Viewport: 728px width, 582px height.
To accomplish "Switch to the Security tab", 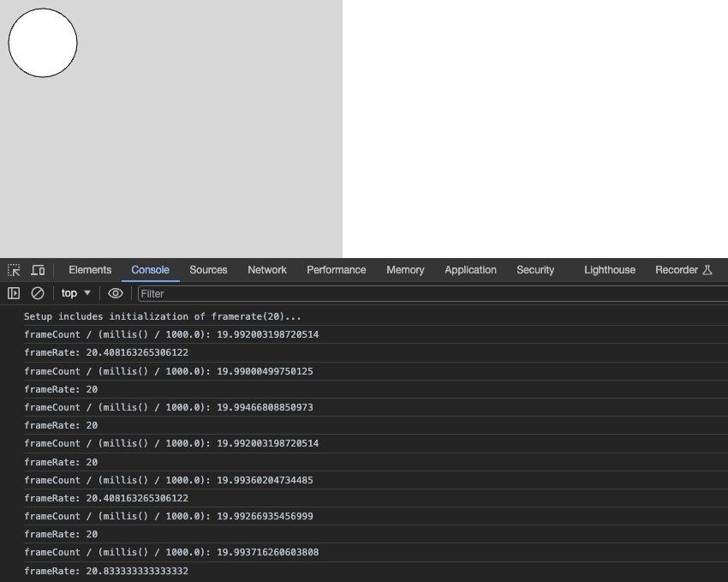I will 534,270.
